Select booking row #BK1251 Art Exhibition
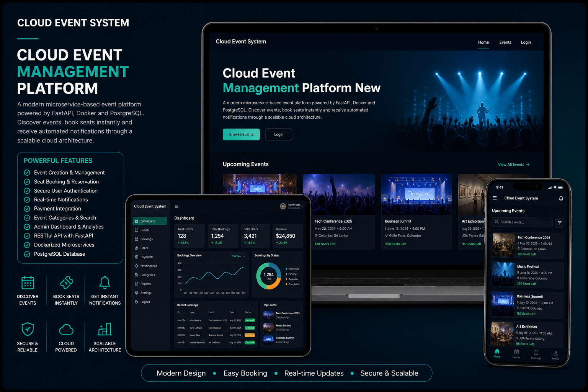 click(x=216, y=342)
